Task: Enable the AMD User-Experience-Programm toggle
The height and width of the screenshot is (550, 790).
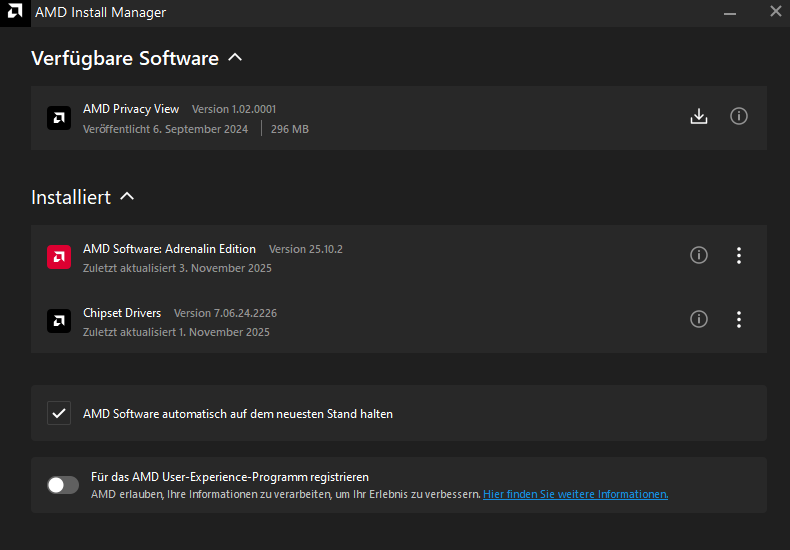Action: pyautogui.click(x=63, y=485)
